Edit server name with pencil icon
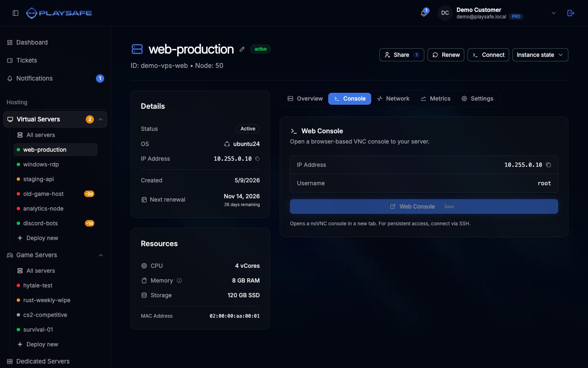 [242, 49]
